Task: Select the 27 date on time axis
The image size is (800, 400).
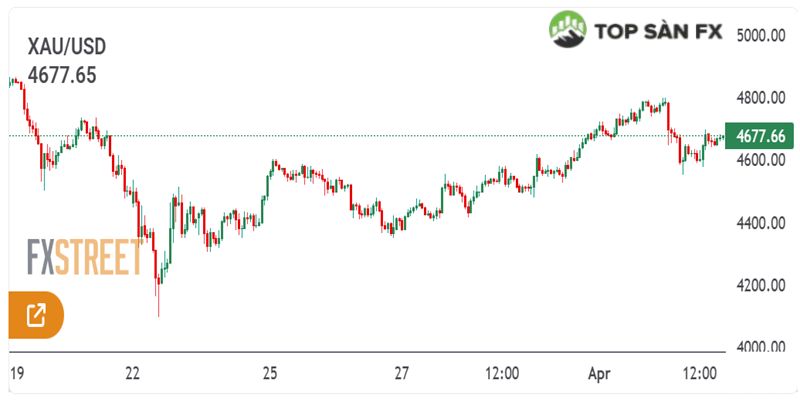Action: coord(401,373)
